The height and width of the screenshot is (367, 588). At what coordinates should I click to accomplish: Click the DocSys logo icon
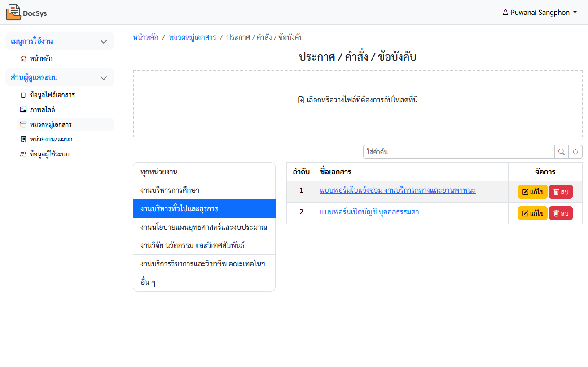click(x=13, y=12)
